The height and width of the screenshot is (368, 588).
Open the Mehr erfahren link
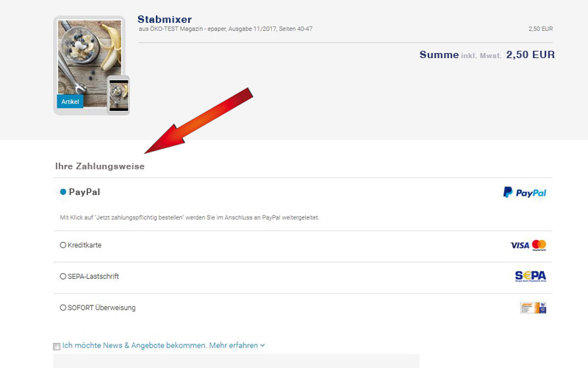(x=234, y=345)
